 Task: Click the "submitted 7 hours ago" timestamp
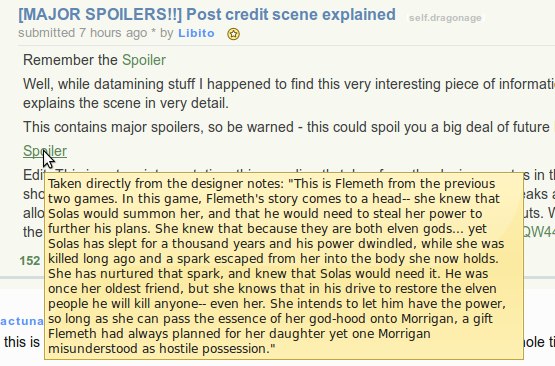[82, 33]
